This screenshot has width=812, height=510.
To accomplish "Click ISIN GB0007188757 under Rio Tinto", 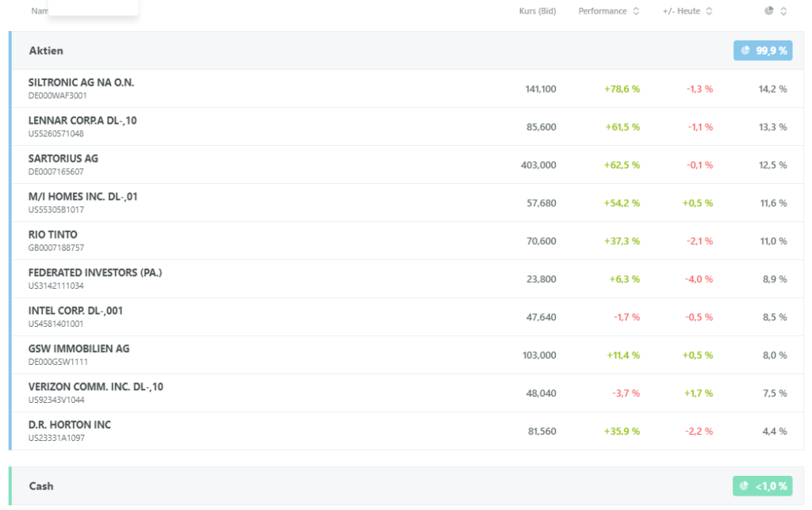I will [x=56, y=248].
